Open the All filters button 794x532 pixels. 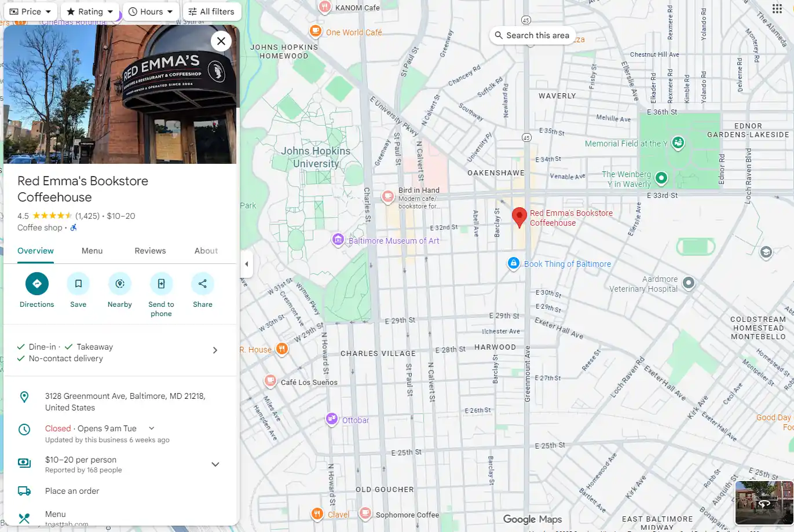211,12
